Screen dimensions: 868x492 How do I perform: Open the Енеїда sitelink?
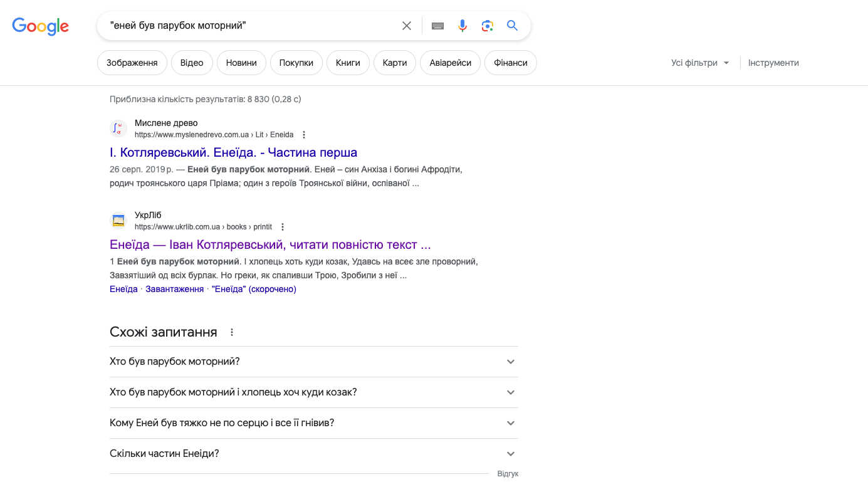pyautogui.click(x=123, y=289)
